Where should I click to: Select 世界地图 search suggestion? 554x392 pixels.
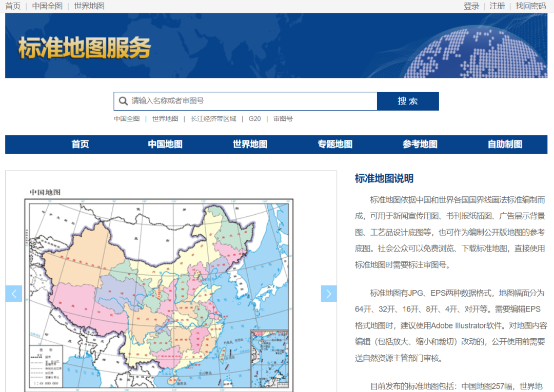pos(165,119)
